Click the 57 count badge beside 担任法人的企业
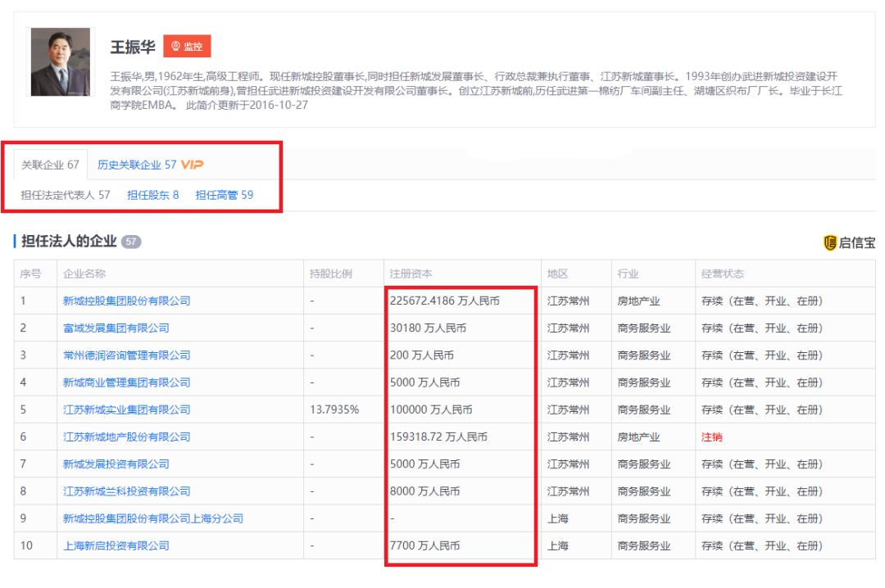The height and width of the screenshot is (588, 885). click(x=131, y=242)
